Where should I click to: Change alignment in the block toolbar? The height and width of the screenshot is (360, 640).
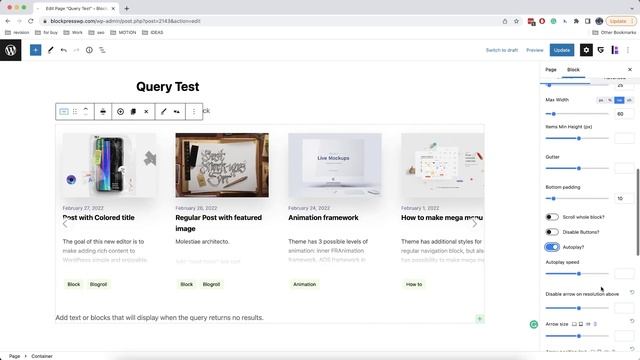click(x=103, y=111)
